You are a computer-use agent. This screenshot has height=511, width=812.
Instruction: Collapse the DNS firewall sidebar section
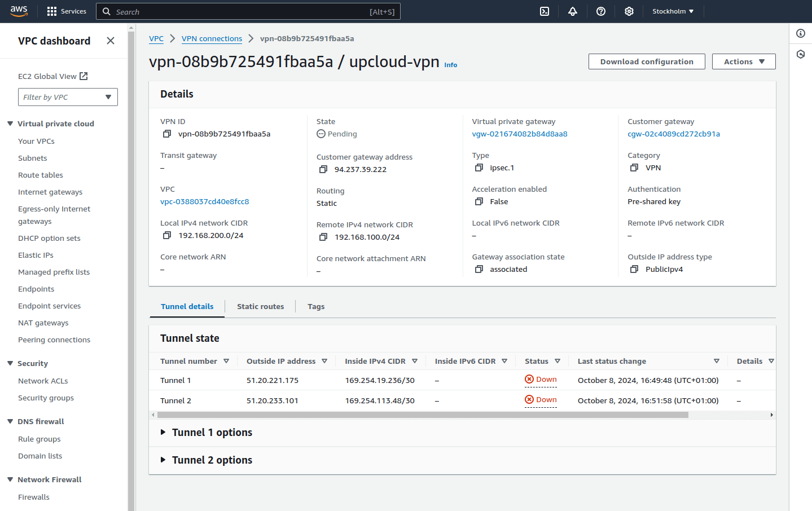point(10,421)
